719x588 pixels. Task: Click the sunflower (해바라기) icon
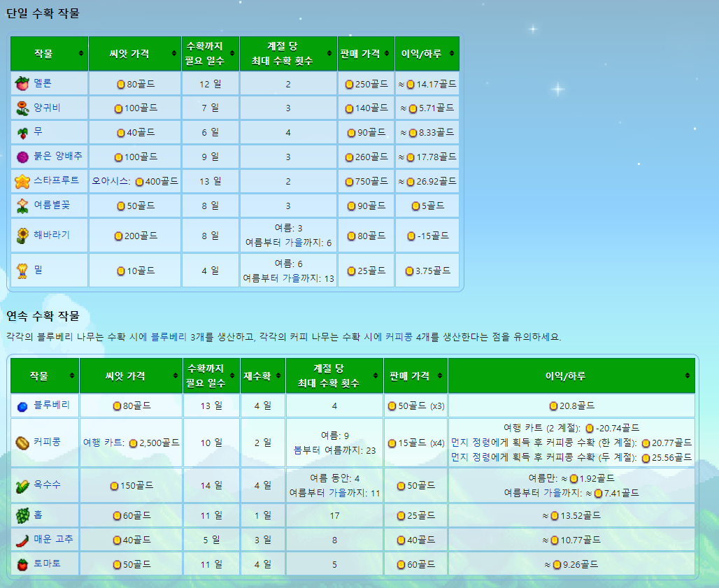[22, 236]
